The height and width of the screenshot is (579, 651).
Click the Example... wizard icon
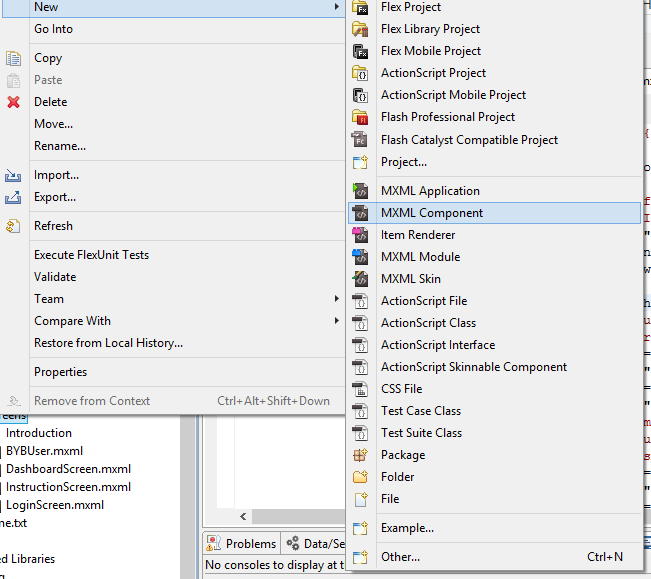tap(360, 528)
